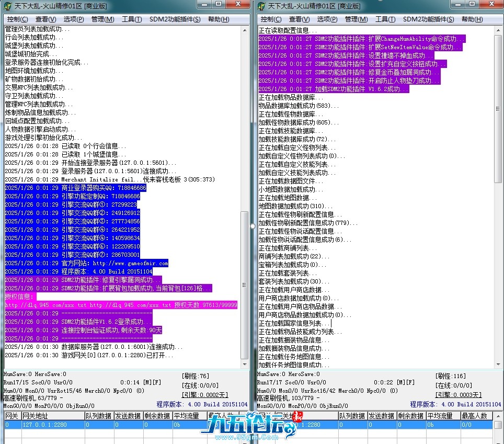Click left log scrollbar up arrow

click(245, 30)
